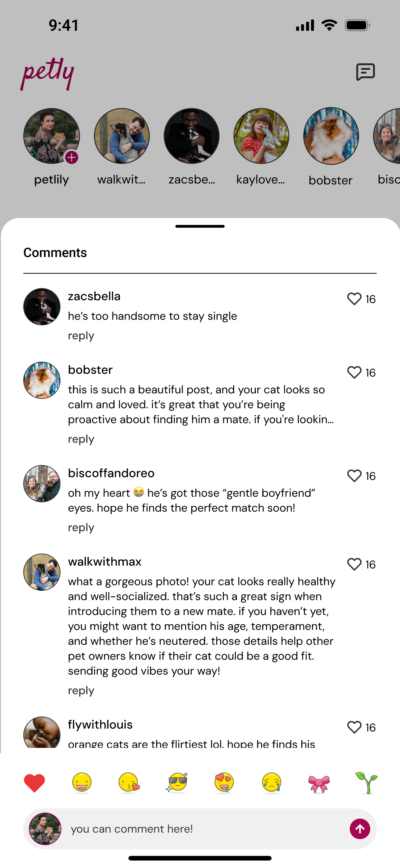Like zacsbella's comment with the heart icon
This screenshot has height=868, width=400.
354,299
